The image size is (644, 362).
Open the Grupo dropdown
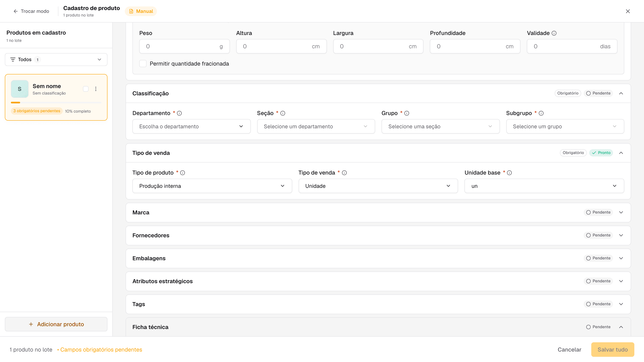pos(441,126)
